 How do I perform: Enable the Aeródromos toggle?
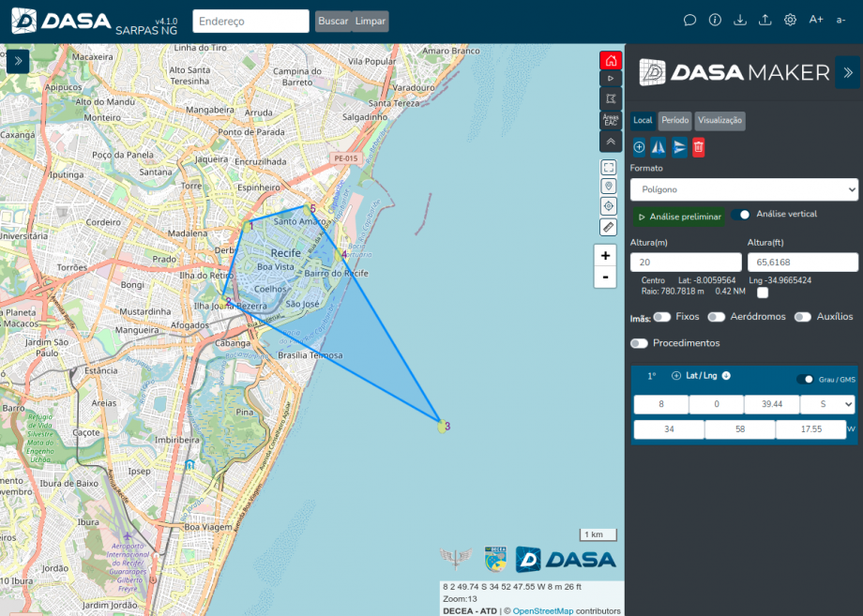click(x=717, y=317)
